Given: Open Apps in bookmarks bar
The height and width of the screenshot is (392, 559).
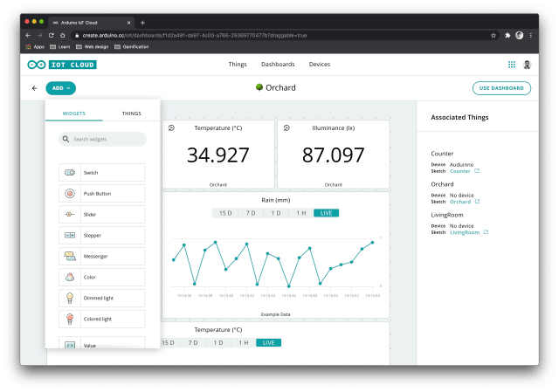Looking at the screenshot, I should coord(35,46).
